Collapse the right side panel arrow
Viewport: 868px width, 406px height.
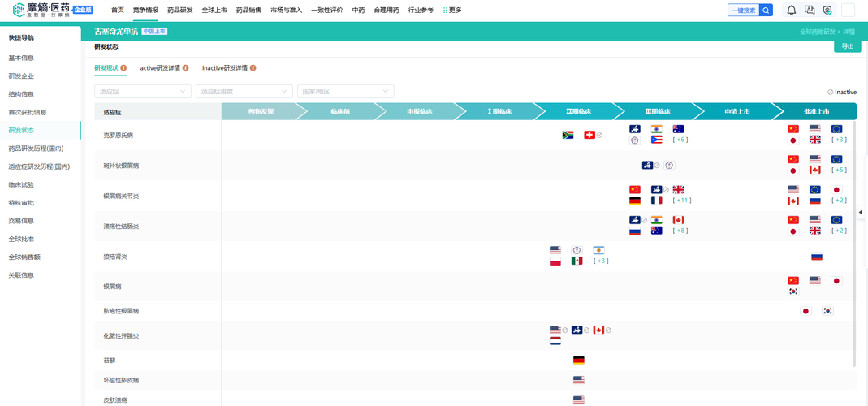point(861,212)
